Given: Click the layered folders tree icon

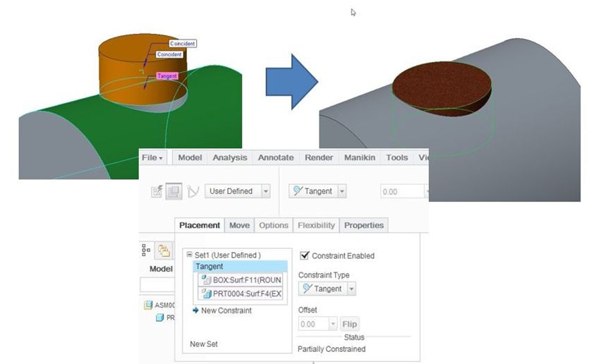Looking at the screenshot, I should pos(164,250).
